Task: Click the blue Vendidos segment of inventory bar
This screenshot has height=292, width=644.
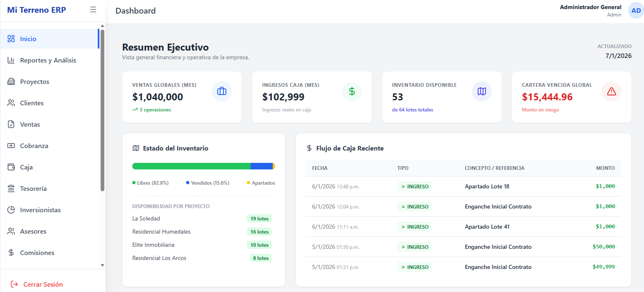Action: pyautogui.click(x=261, y=166)
